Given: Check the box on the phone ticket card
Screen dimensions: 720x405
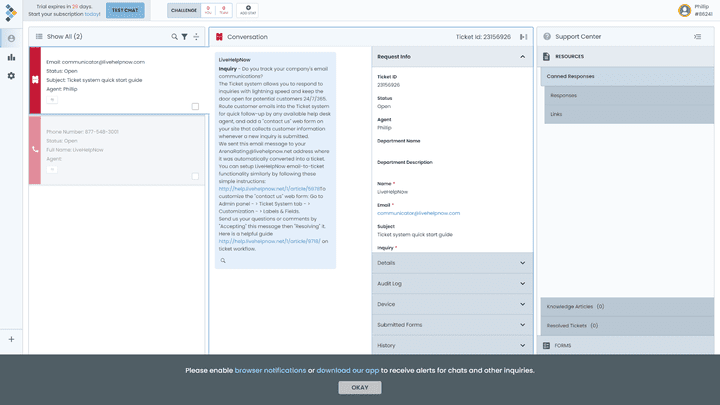Looking at the screenshot, I should point(195,175).
